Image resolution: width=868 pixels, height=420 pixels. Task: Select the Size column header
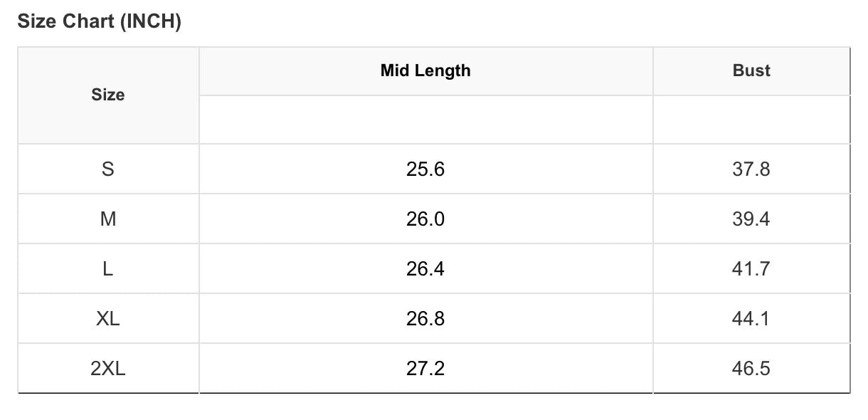pos(108,95)
